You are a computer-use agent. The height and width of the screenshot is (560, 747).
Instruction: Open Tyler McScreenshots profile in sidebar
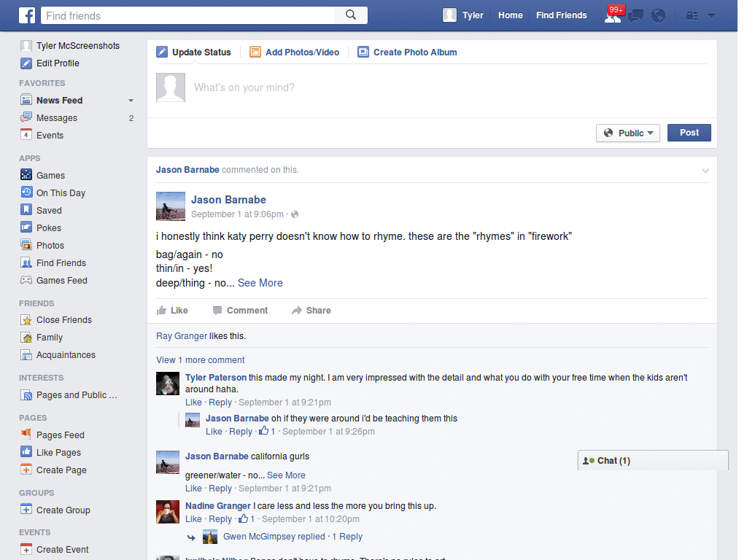(70, 46)
